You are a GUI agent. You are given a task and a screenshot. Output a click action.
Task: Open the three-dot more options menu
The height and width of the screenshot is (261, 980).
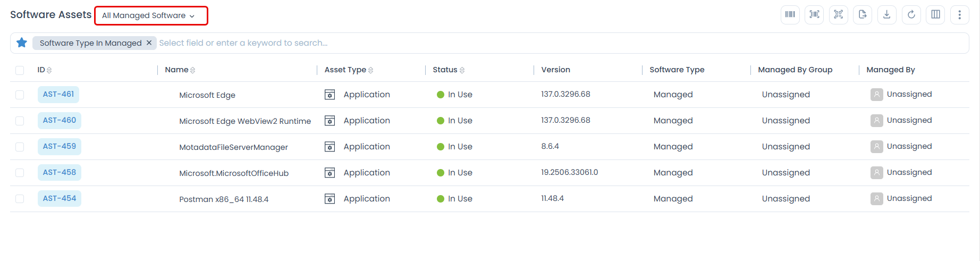959,14
